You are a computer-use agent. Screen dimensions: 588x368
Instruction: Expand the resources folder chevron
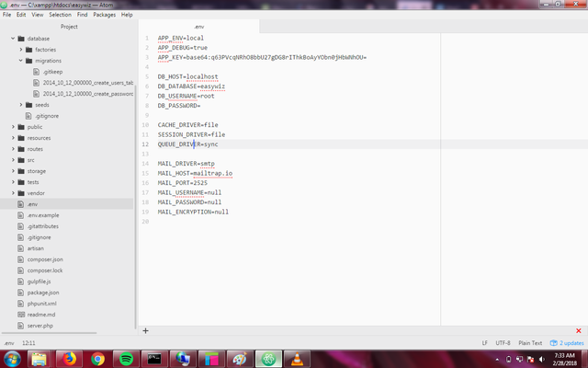(x=13, y=138)
